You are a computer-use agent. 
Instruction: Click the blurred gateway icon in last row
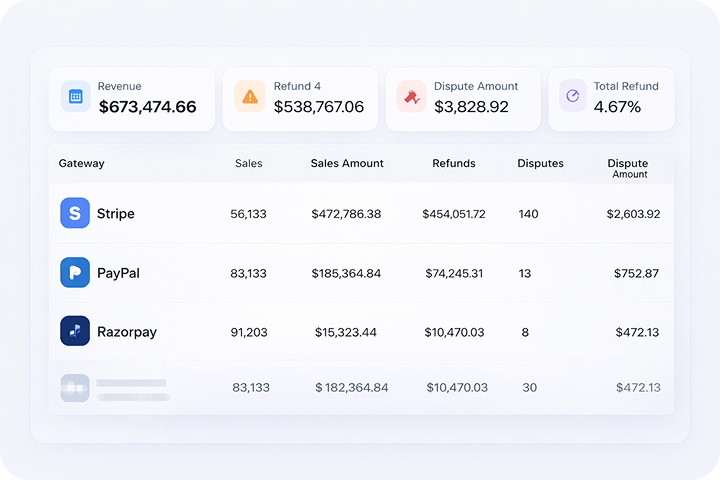(x=75, y=388)
